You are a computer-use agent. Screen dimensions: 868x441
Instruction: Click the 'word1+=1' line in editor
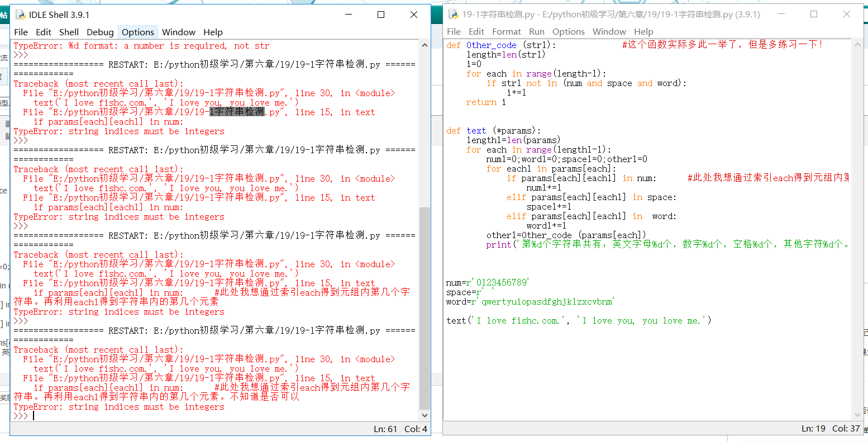coord(546,225)
